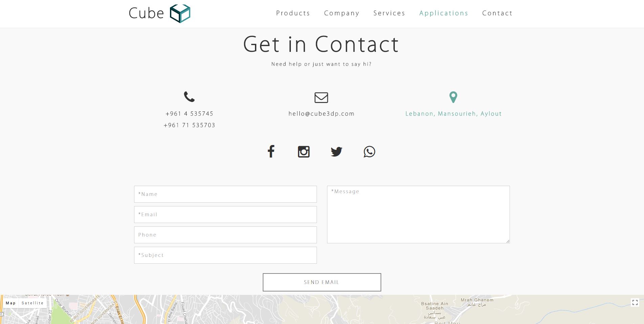Open the Facebook social icon
The height and width of the screenshot is (324, 644).
point(271,151)
